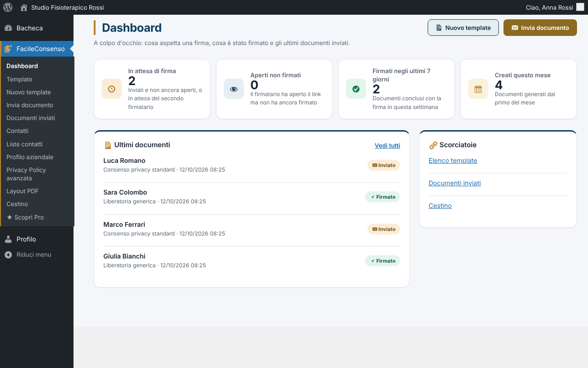Click the chain link icon beside Scorciatoie
This screenshot has height=368, width=588.
click(433, 145)
